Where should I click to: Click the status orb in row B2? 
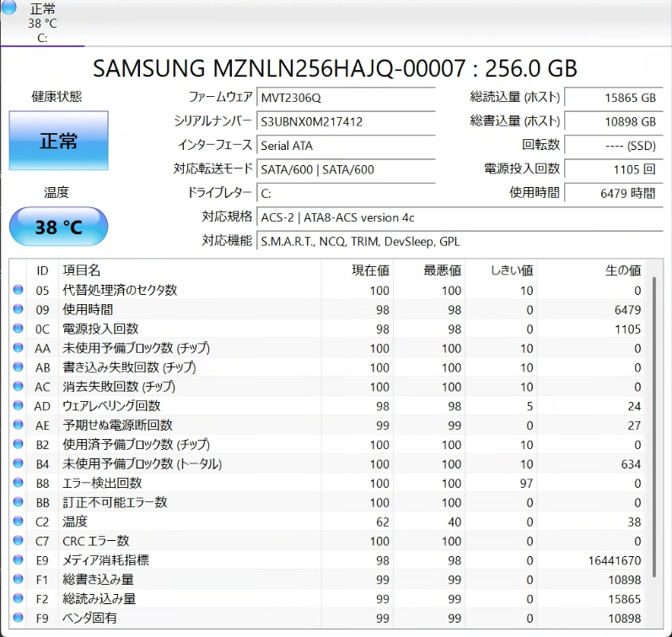click(x=18, y=444)
